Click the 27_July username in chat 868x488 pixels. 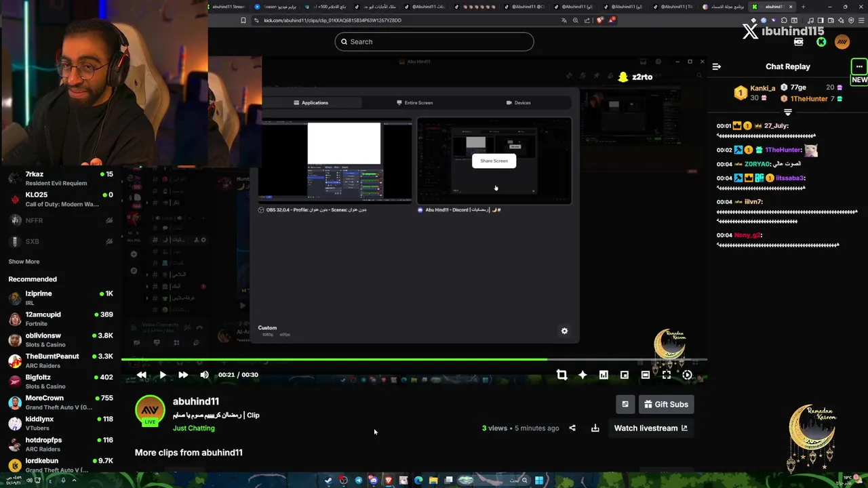coord(776,126)
